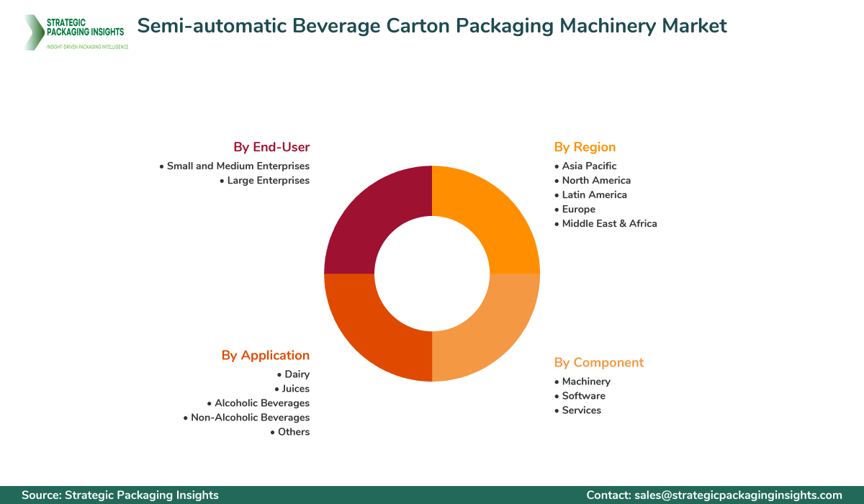Select the By Component heading
Screen dimensions: 864x504
coord(598,362)
